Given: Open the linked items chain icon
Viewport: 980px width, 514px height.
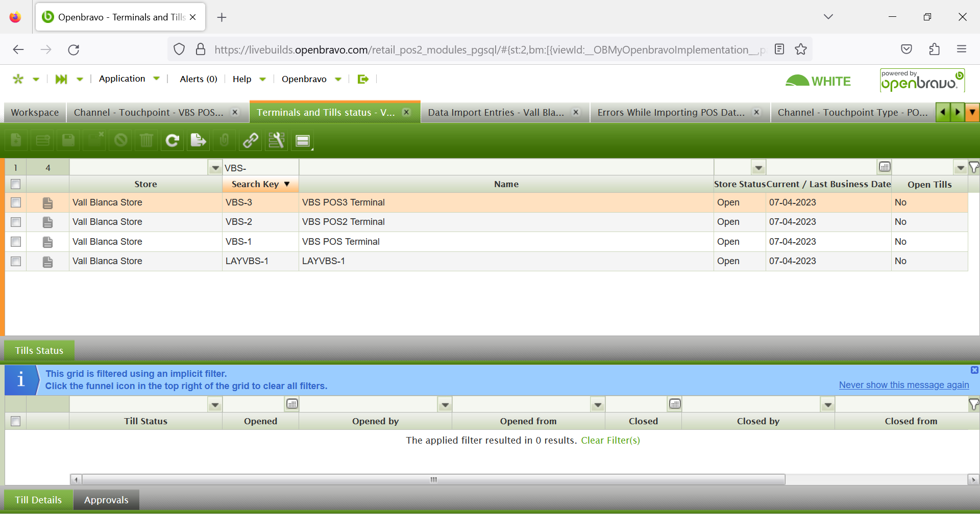Looking at the screenshot, I should click(250, 140).
